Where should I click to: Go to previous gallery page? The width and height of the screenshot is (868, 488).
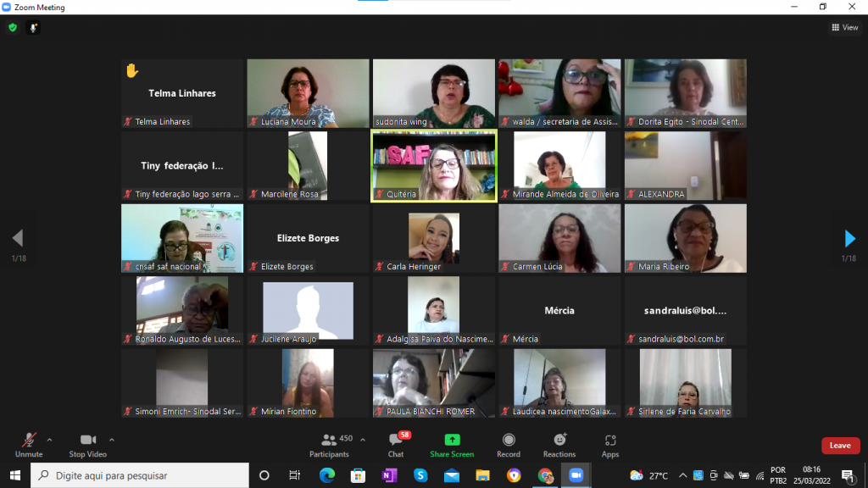18,239
